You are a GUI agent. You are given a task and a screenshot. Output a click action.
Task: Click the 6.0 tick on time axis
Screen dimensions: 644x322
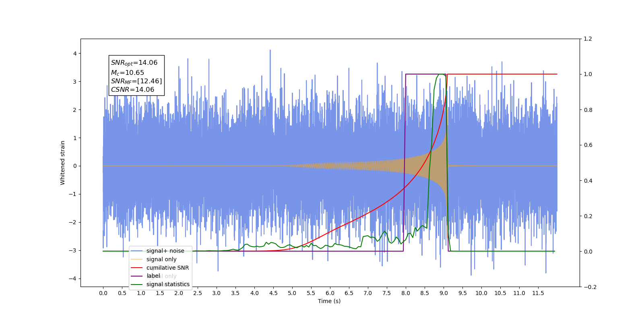(x=330, y=293)
